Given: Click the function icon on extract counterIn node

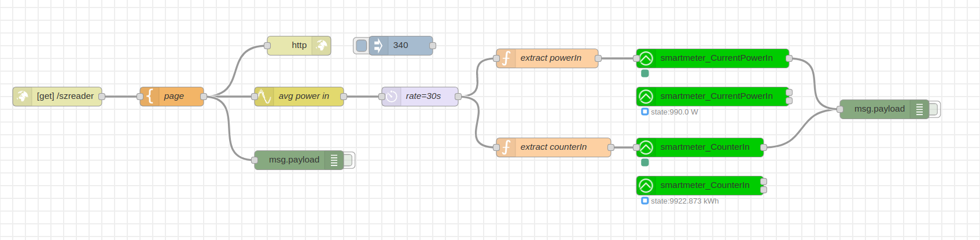Looking at the screenshot, I should [x=506, y=147].
